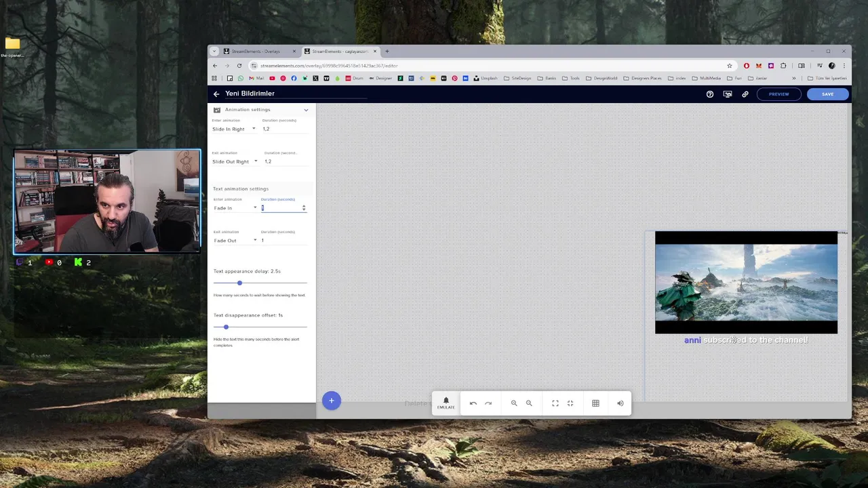Navigate back in the browser
Viewport: 868px width, 488px height.
[x=215, y=66]
